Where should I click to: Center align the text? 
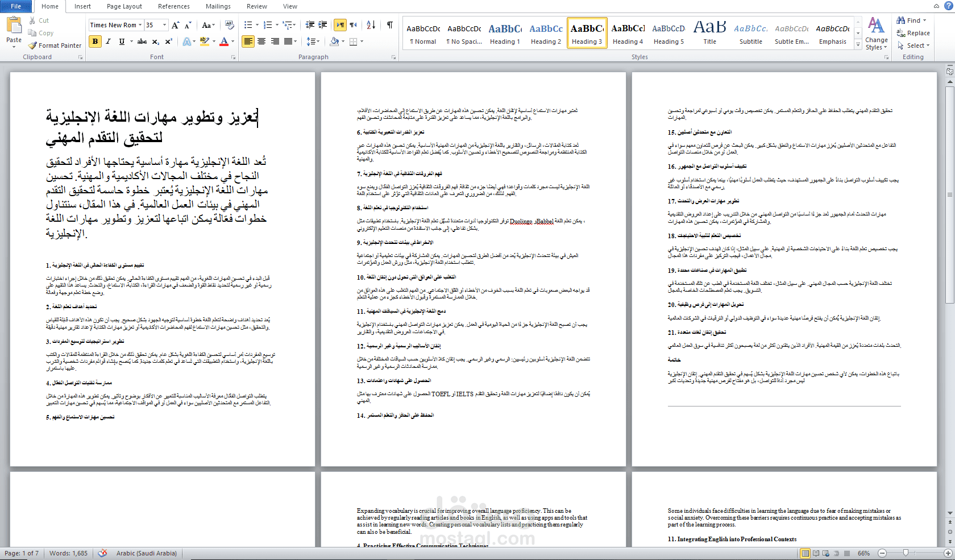pos(261,42)
